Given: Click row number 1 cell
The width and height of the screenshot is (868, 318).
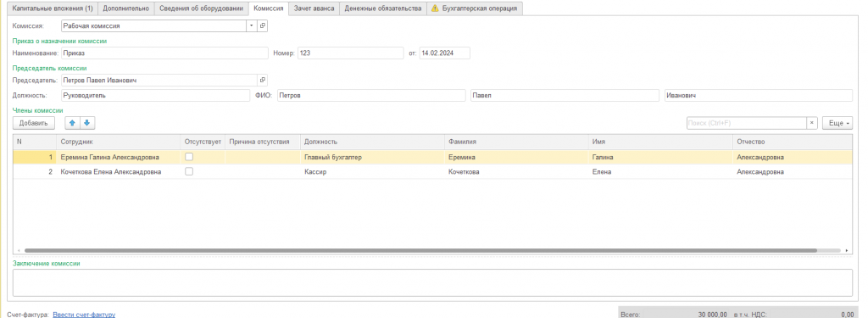Looking at the screenshot, I should coord(34,158).
